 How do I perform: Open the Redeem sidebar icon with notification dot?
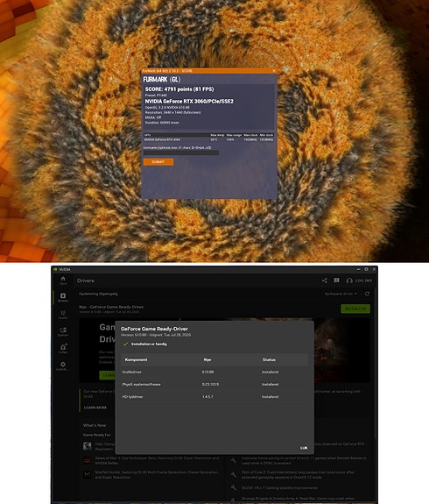[x=63, y=349]
